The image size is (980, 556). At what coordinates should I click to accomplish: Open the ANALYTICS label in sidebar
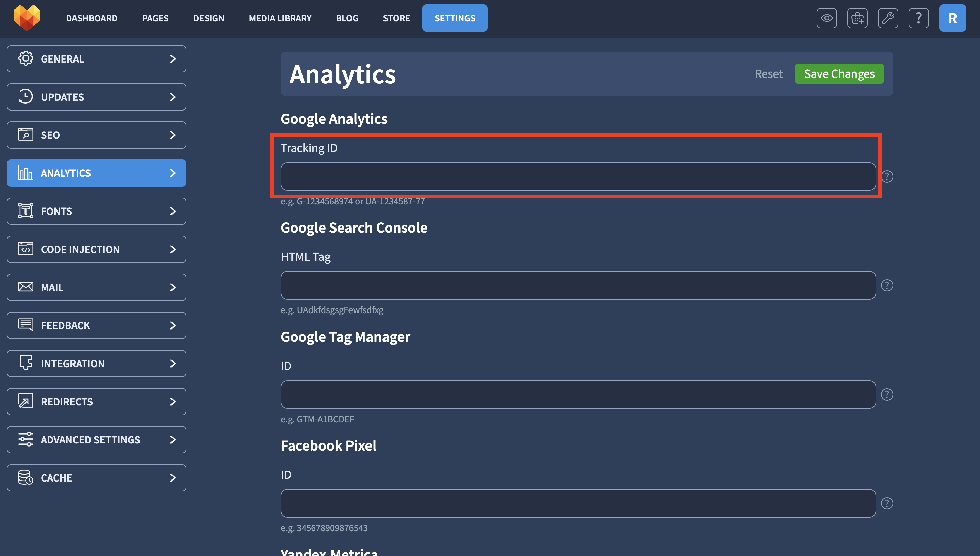point(66,173)
